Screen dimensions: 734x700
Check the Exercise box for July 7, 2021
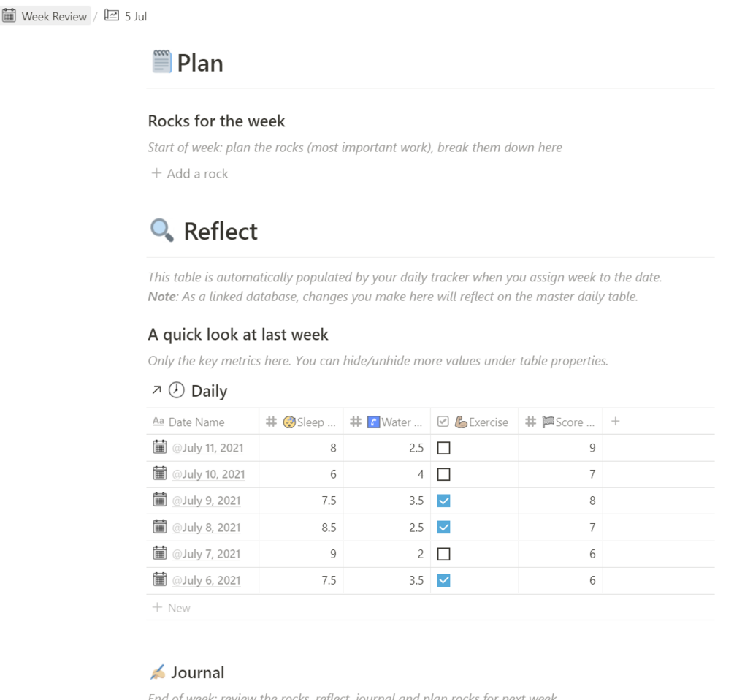(443, 554)
